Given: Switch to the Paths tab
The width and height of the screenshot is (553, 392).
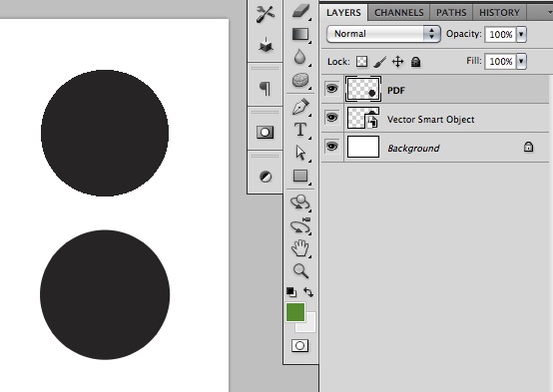Looking at the screenshot, I should [451, 13].
